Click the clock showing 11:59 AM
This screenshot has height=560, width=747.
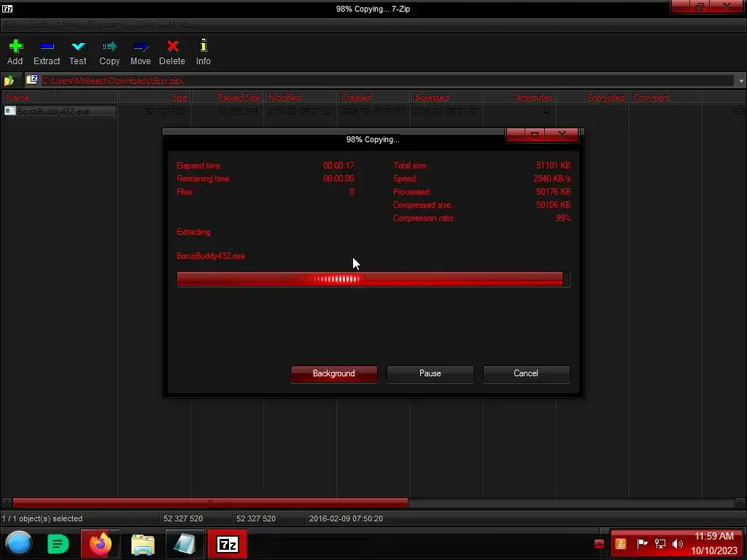click(x=713, y=536)
